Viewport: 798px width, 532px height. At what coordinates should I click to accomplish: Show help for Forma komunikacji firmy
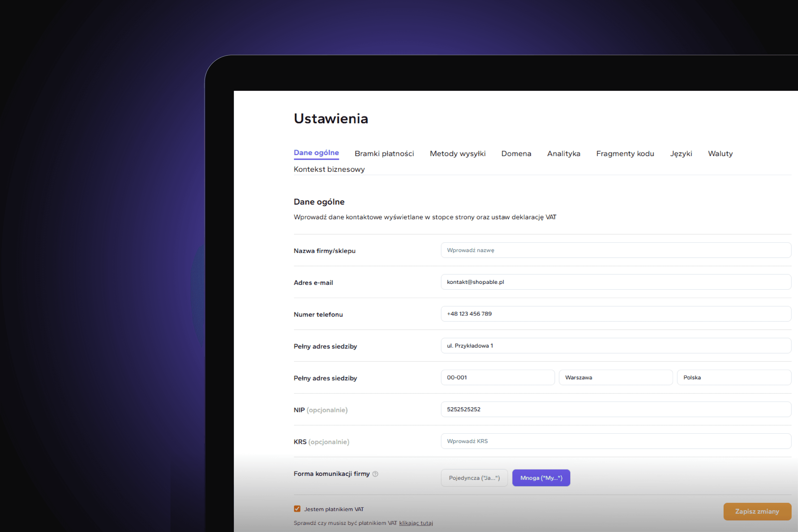[375, 474]
